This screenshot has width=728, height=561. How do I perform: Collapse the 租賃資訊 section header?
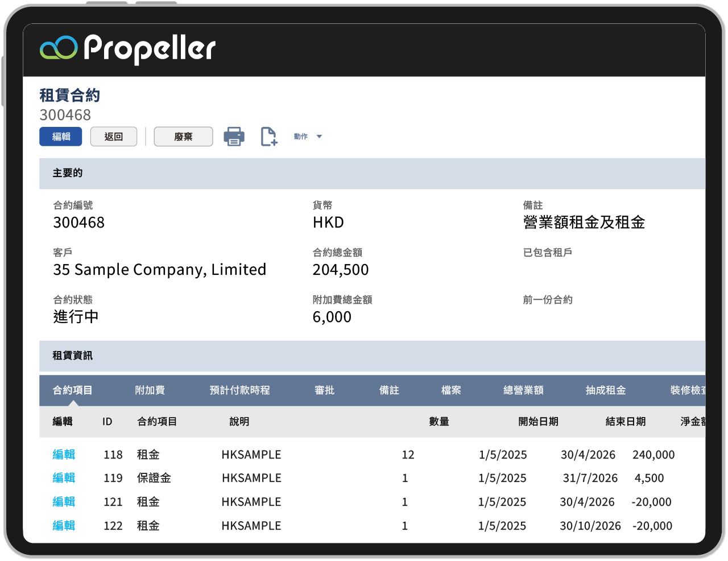click(x=72, y=356)
